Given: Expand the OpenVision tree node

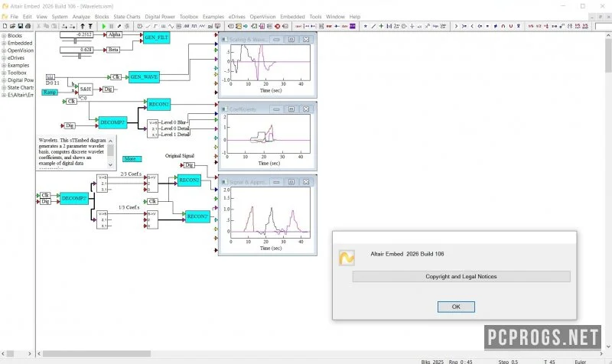Looking at the screenshot, I should 4,50.
